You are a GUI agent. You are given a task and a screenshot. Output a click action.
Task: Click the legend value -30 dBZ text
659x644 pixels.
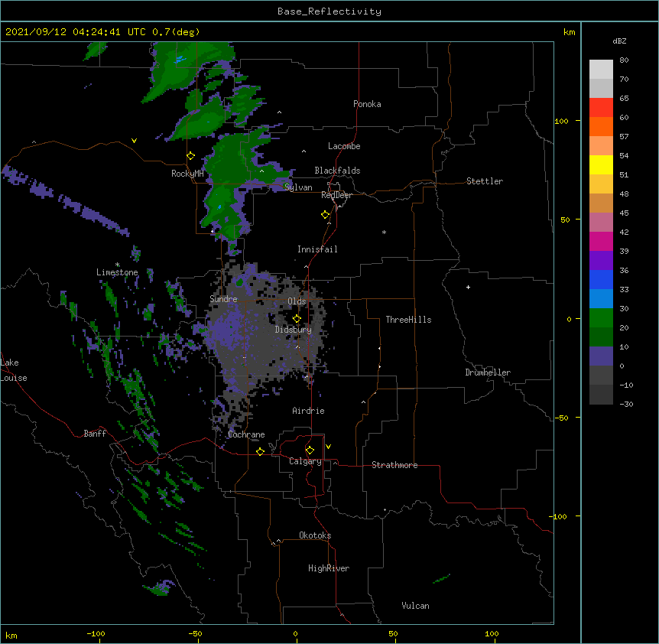[626, 404]
